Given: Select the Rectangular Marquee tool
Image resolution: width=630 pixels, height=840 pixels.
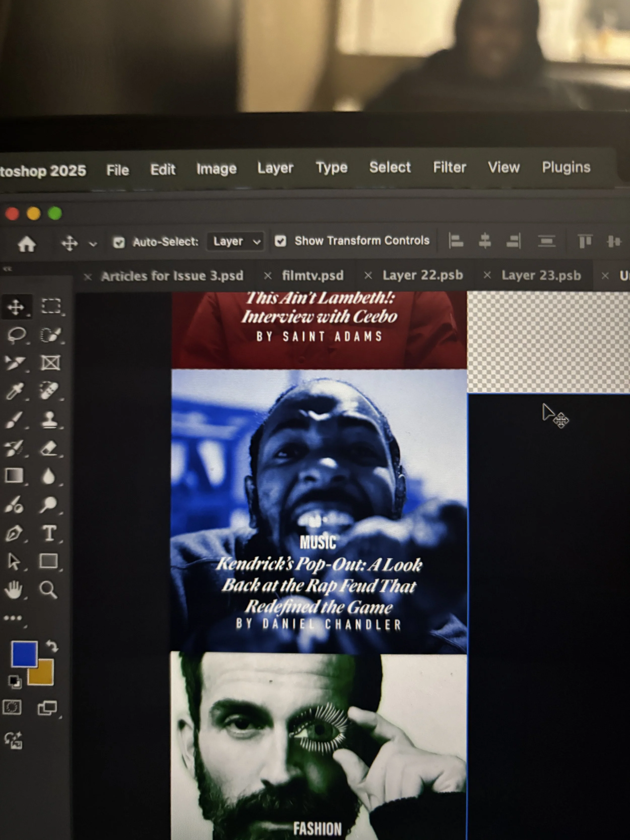Looking at the screenshot, I should click(51, 306).
